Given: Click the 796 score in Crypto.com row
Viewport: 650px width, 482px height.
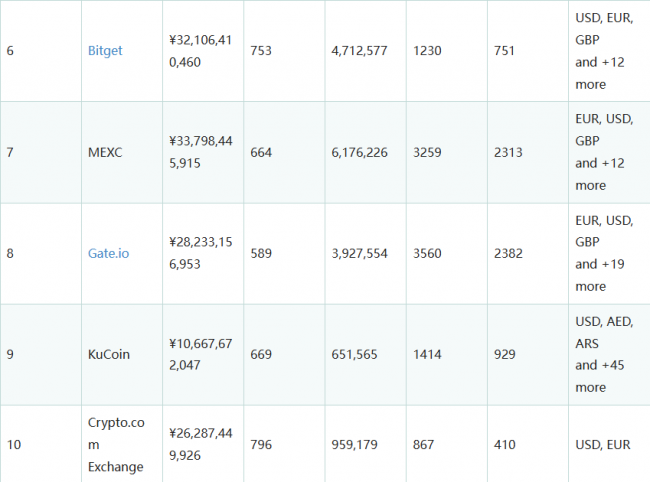Looking at the screenshot, I should tap(261, 445).
